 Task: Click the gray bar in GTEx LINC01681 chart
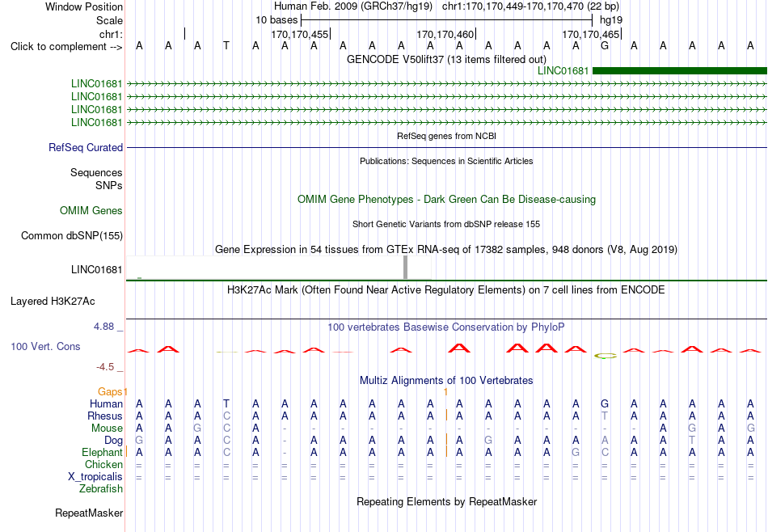point(405,267)
